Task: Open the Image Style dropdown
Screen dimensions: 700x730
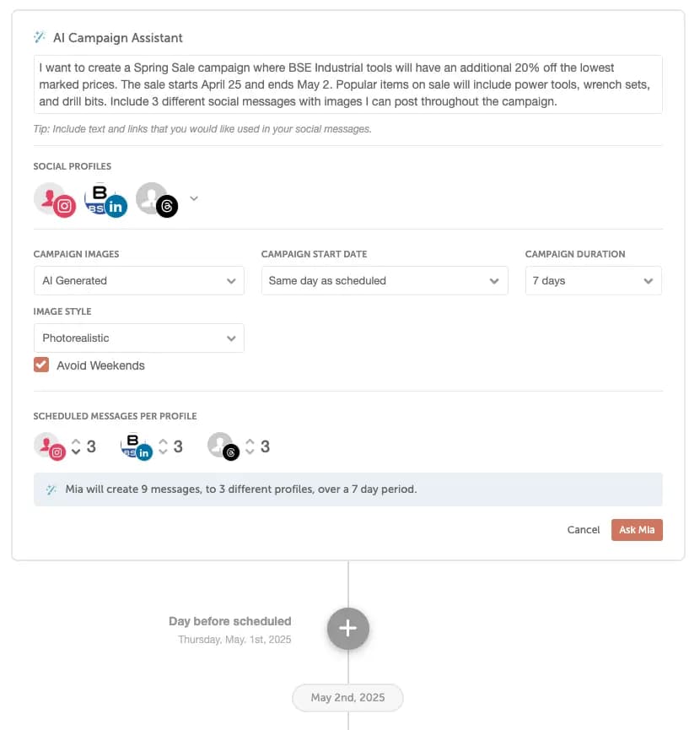Action: [138, 338]
